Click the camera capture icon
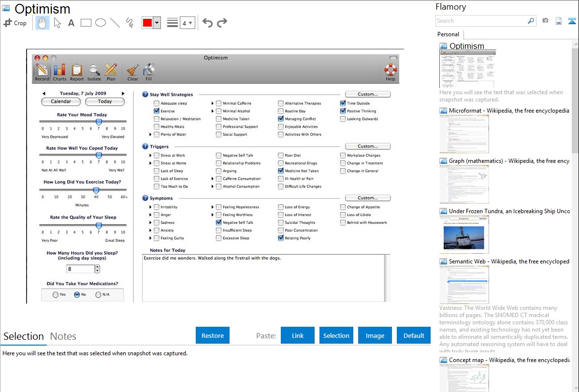This screenshot has width=579, height=392. [545, 21]
